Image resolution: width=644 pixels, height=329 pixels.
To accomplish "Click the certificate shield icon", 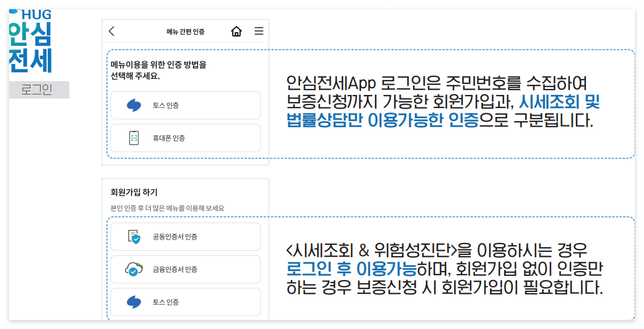I will pyautogui.click(x=134, y=236).
